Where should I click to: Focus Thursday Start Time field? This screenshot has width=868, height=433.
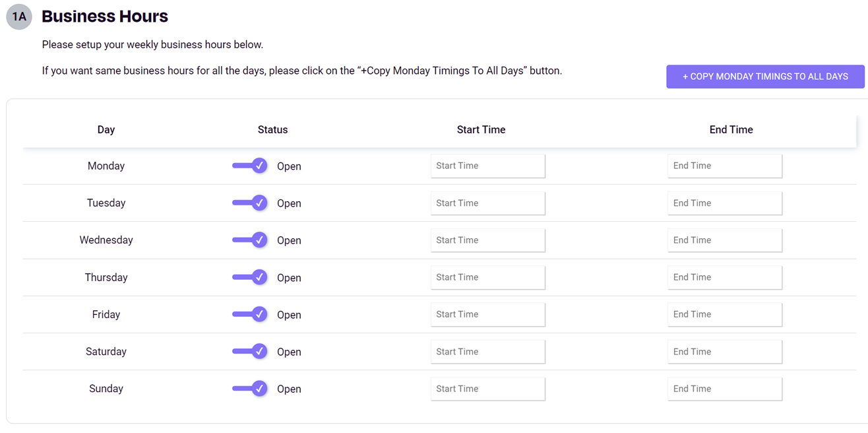(x=488, y=277)
